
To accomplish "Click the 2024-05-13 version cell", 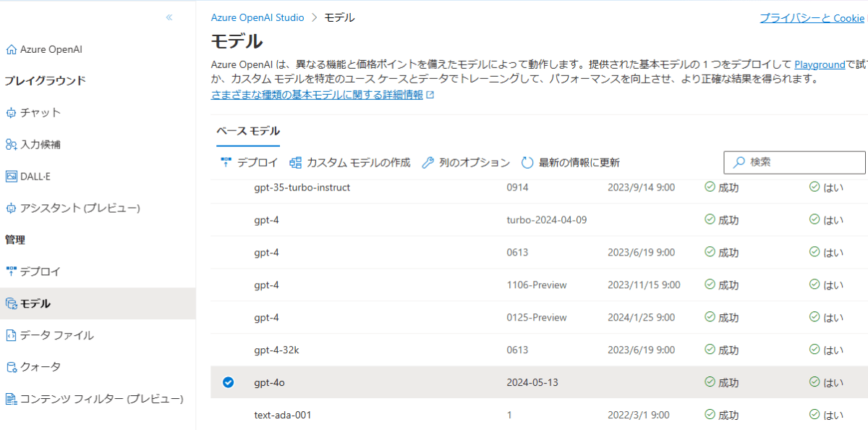I will [532, 382].
